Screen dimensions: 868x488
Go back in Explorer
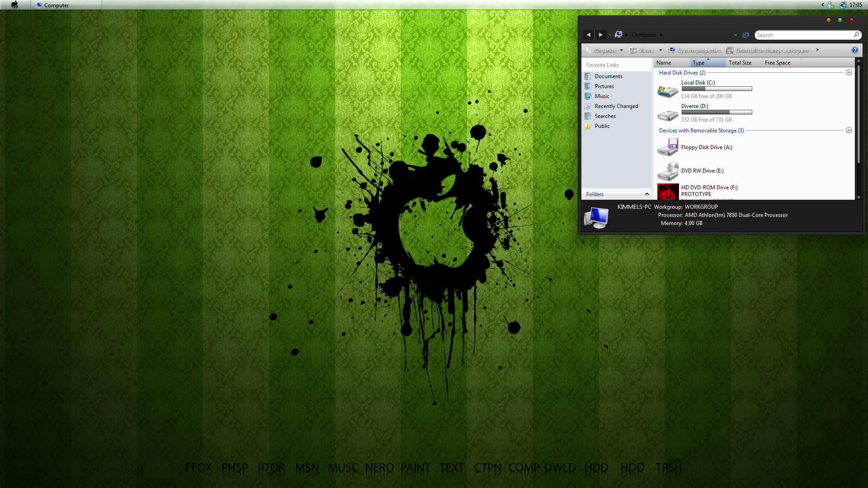(589, 35)
